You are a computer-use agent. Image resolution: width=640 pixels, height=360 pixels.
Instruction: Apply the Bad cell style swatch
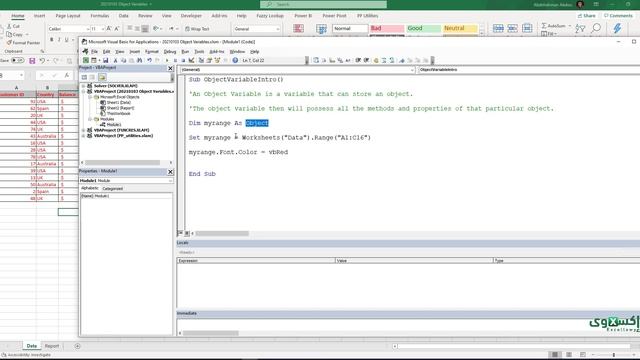tap(387, 28)
